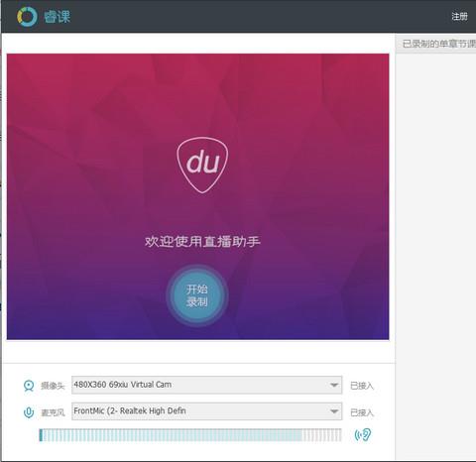Click the 睿课 app title text
This screenshot has width=476, height=462.
pos(57,17)
